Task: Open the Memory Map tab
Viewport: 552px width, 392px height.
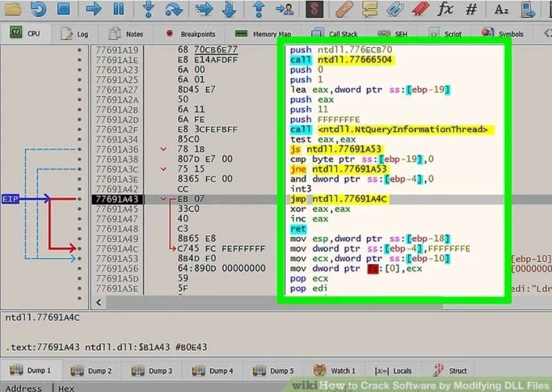Action: coord(262,34)
